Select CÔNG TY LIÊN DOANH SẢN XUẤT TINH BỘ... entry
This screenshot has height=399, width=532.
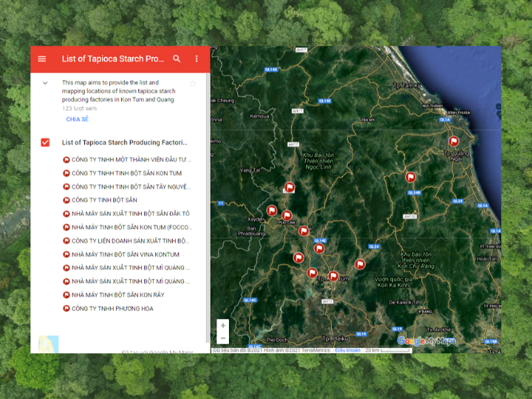click(130, 241)
